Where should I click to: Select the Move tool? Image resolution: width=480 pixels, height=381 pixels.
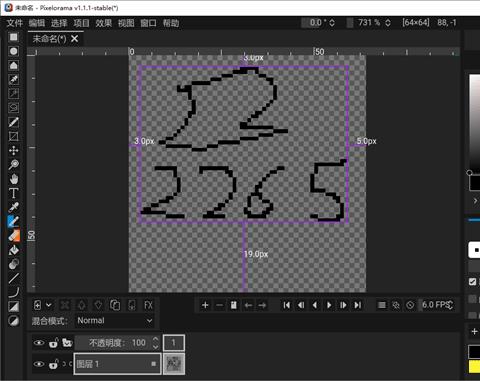[14, 150]
